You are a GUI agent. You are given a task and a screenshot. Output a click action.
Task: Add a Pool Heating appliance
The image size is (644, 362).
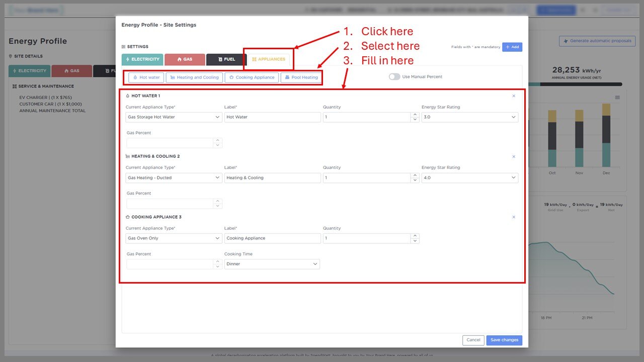coord(300,77)
